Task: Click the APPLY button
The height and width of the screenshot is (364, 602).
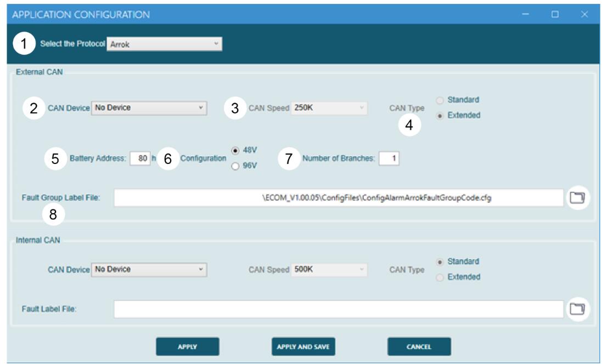Action: coord(187,347)
